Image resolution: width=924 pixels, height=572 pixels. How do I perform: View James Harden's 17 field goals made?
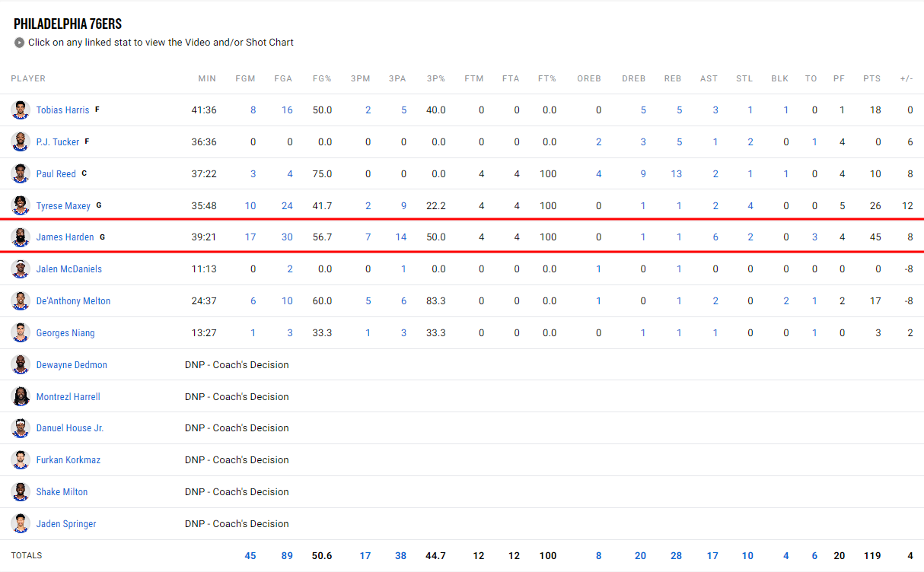[250, 237]
